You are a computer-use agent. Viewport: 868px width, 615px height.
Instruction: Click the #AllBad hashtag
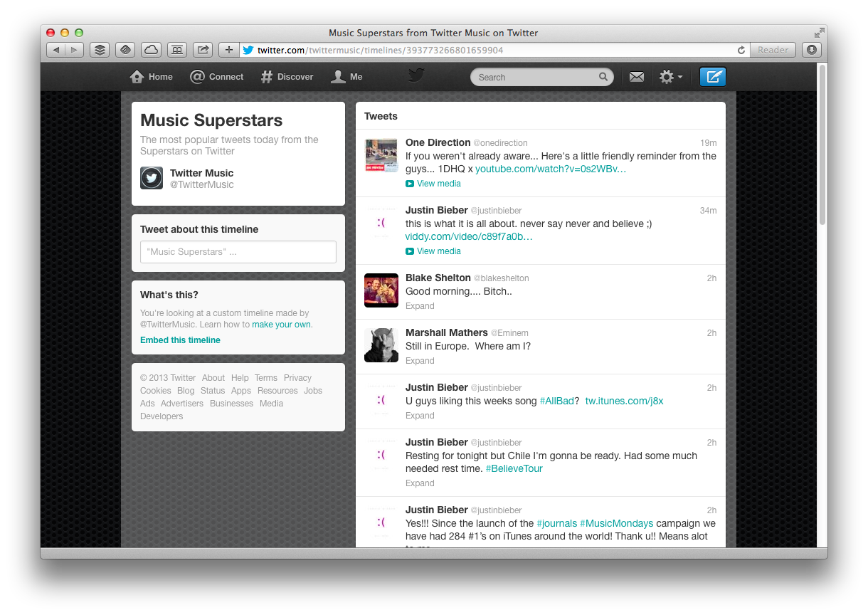557,401
